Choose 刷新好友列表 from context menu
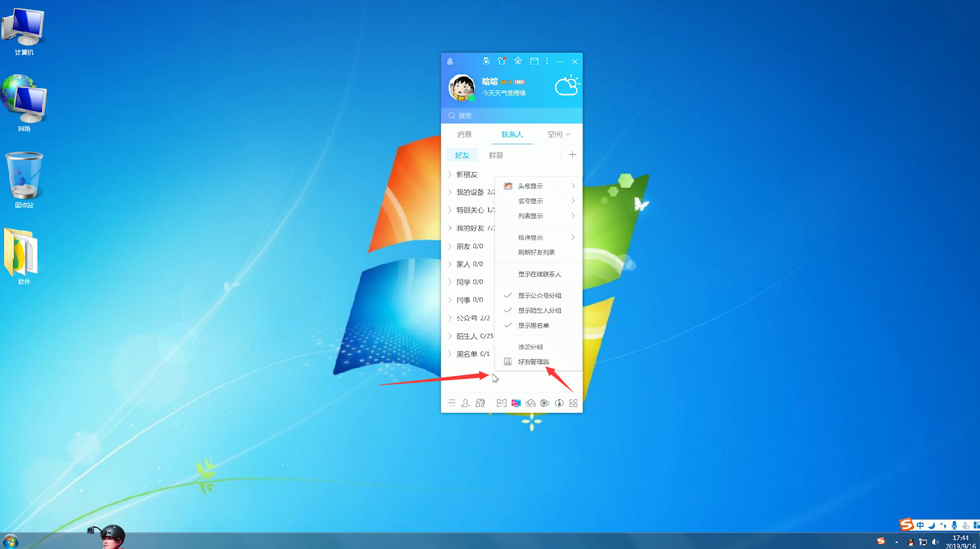Screen dimensions: 980x549 [x=539, y=252]
